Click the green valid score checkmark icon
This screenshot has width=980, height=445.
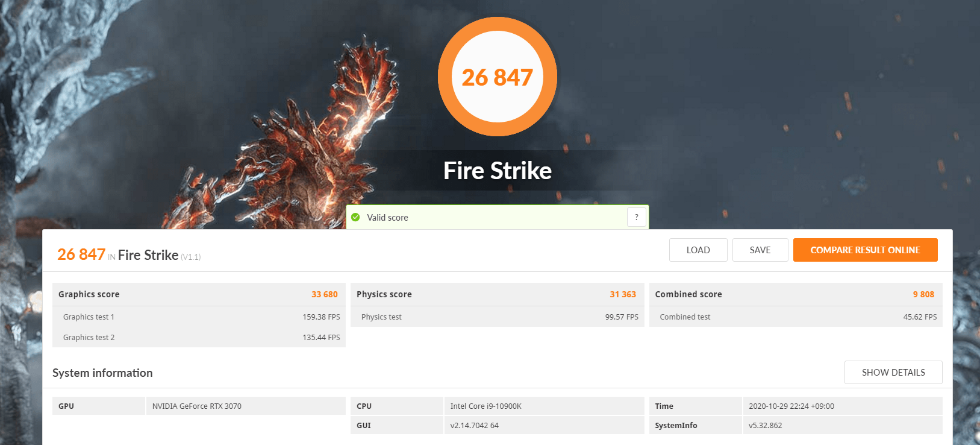pos(355,217)
